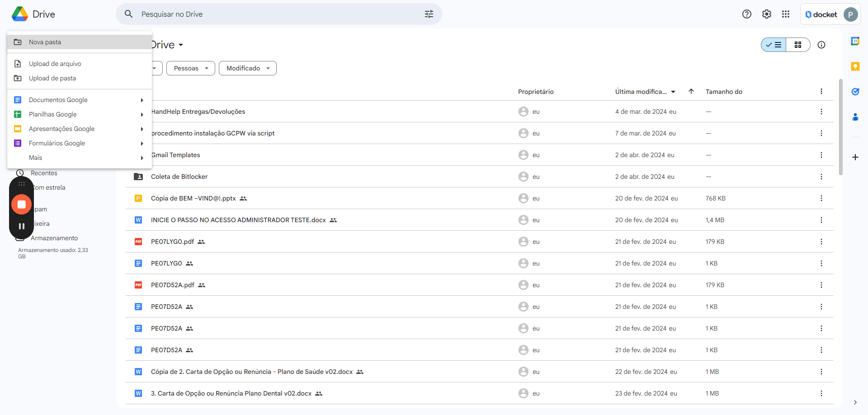Expand the Pessoas filter dropdown
868x415 pixels.
(x=191, y=68)
